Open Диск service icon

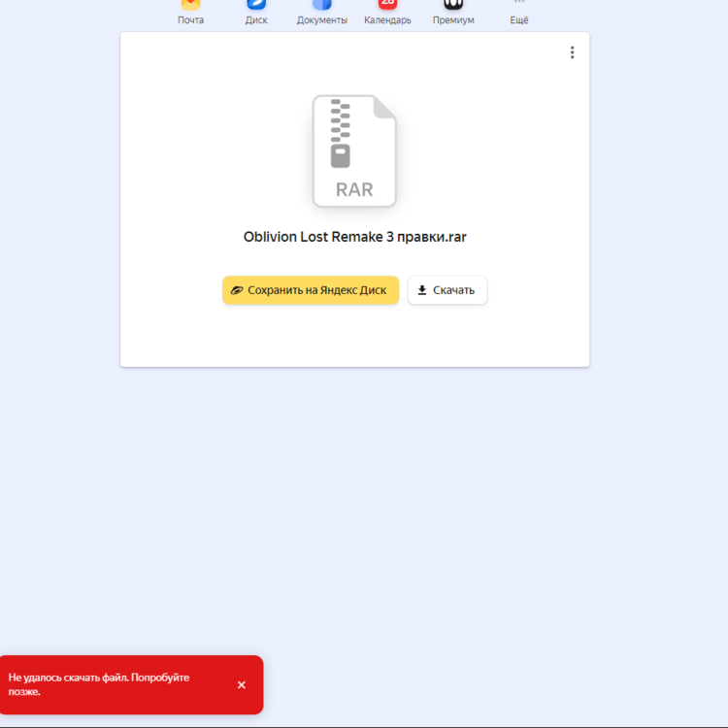click(x=256, y=12)
